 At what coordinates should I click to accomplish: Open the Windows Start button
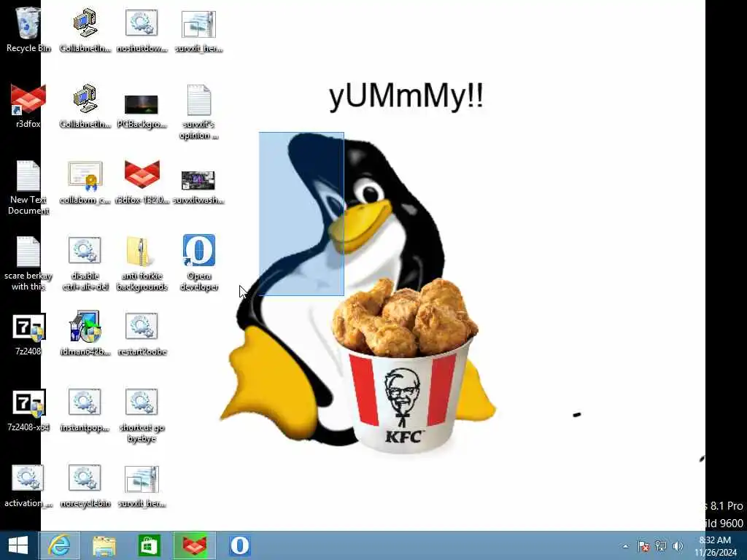18,545
